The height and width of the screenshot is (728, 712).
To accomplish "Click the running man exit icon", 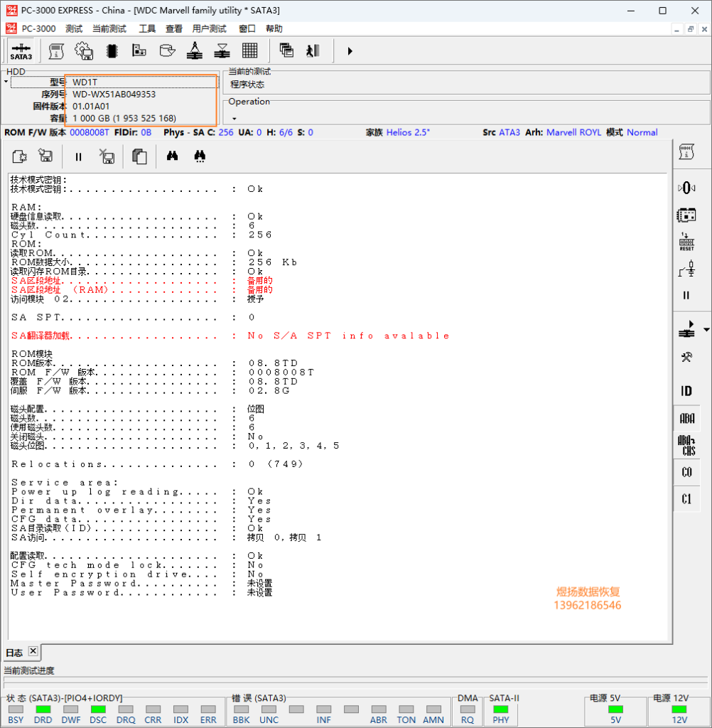I will 313,50.
